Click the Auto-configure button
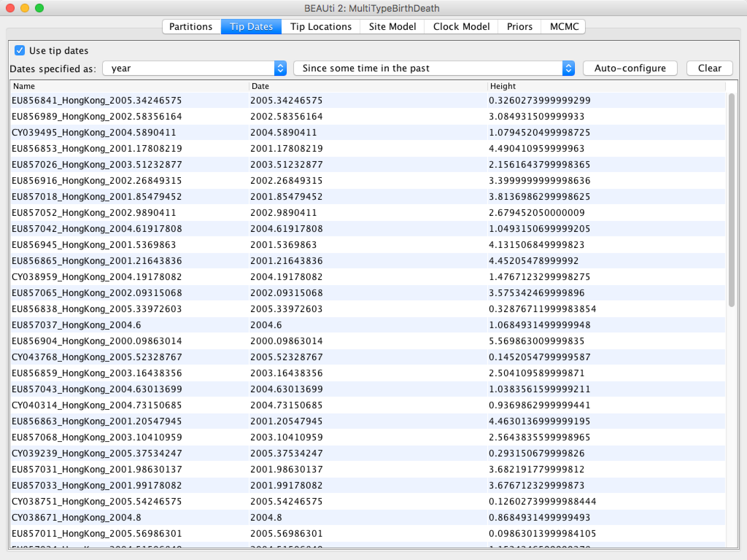Viewport: 747px width, 560px height. click(630, 68)
